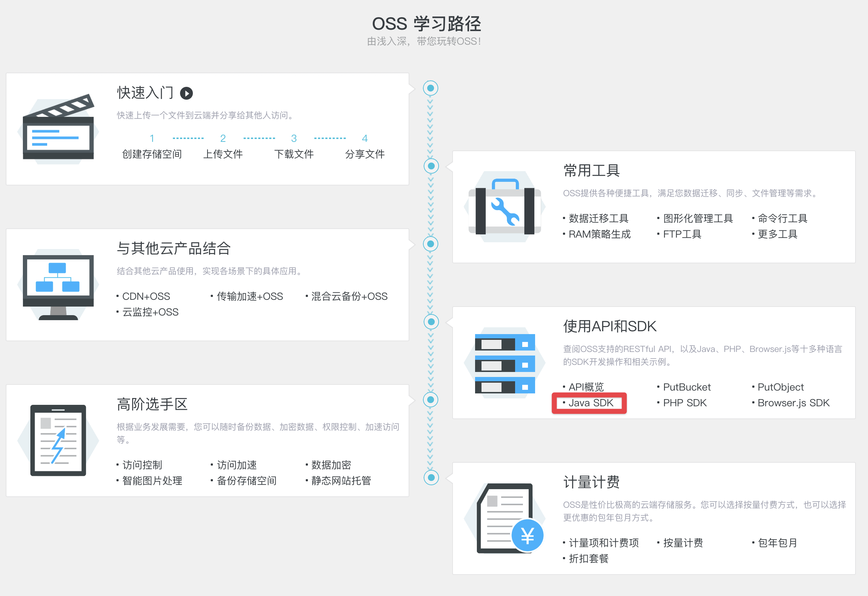Open the PutBucket API link

click(687, 387)
